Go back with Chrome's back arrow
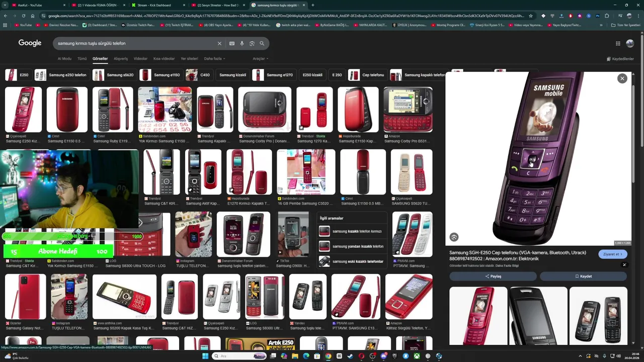Screen dimensions: 644x362 (x=5, y=16)
